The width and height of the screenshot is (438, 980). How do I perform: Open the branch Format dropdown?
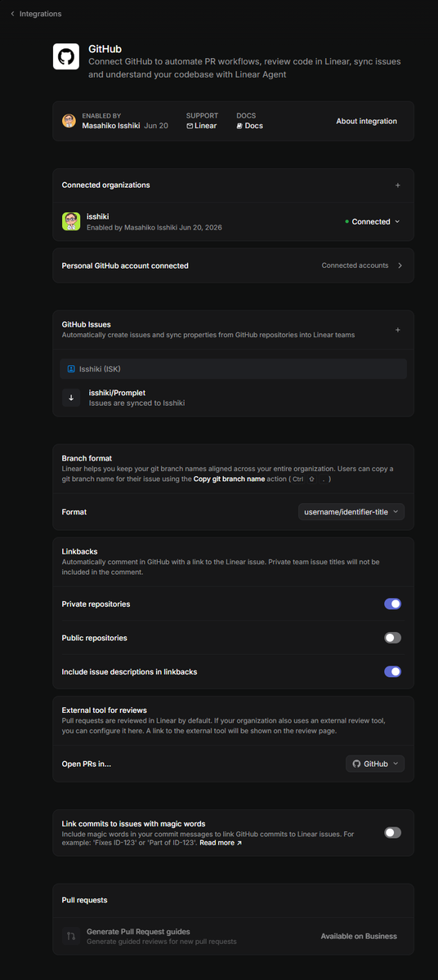tap(351, 512)
